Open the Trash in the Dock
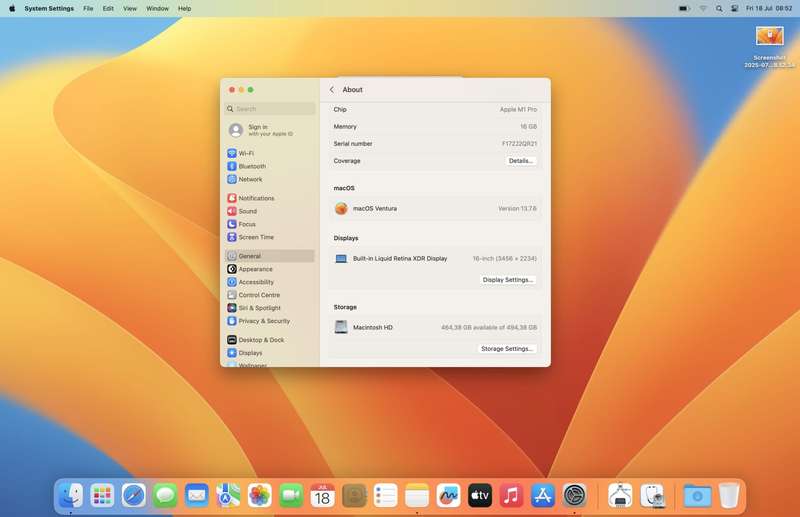Viewport: 800px width, 517px height. [729, 495]
